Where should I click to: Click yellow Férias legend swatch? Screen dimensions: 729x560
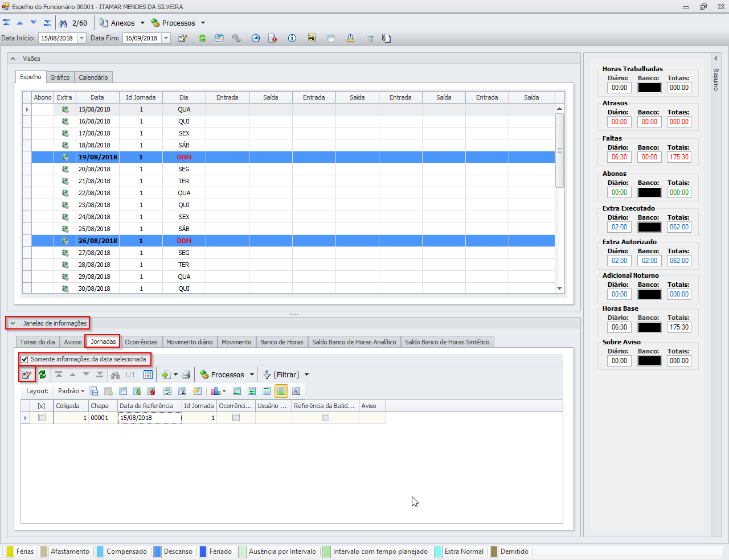point(10,551)
